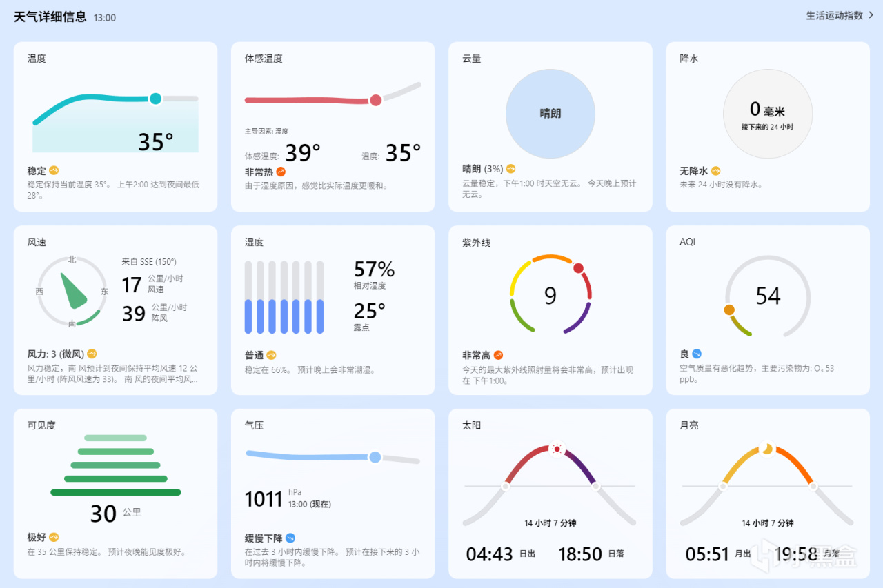Viewport: 883px width, 588px height.
Task: Click the AQI orange marker dot
Action: [x=729, y=310]
